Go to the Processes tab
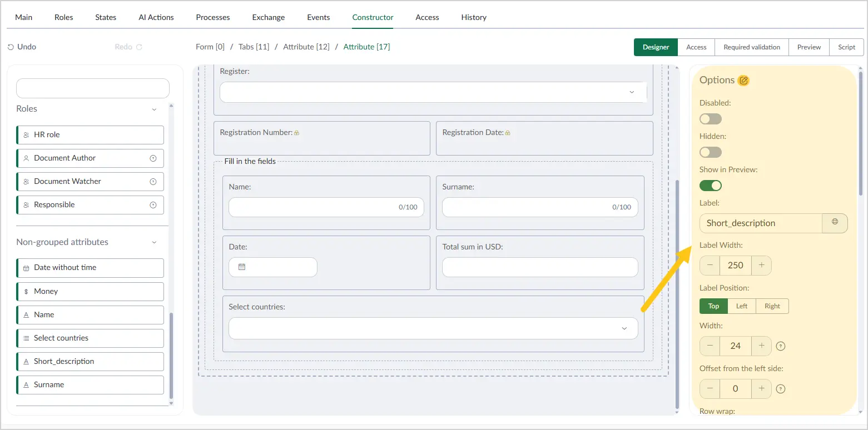 pyautogui.click(x=213, y=17)
